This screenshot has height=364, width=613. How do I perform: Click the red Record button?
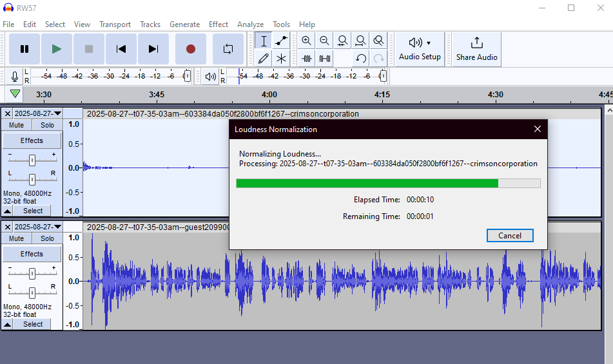(x=190, y=49)
